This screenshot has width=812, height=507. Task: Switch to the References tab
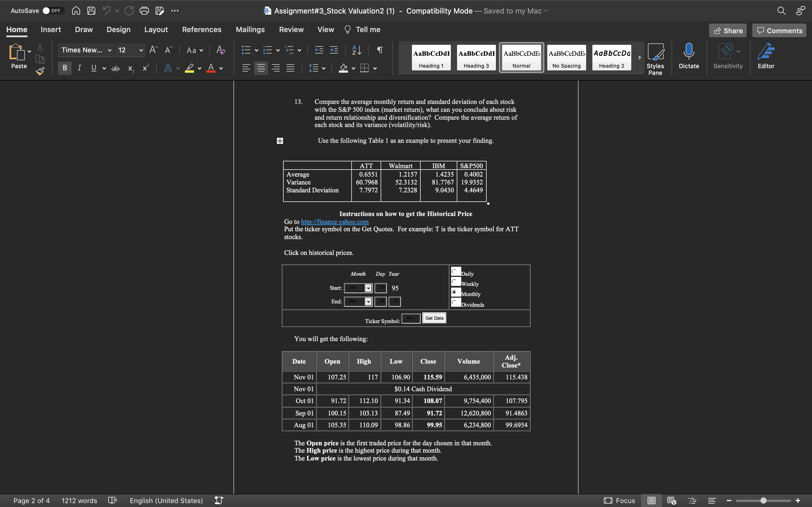tap(202, 30)
